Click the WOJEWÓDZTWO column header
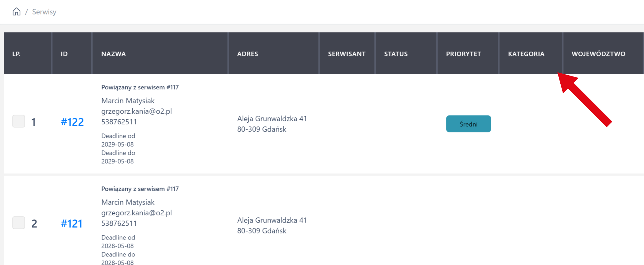Viewport: 644px width, 265px height. tap(598, 54)
